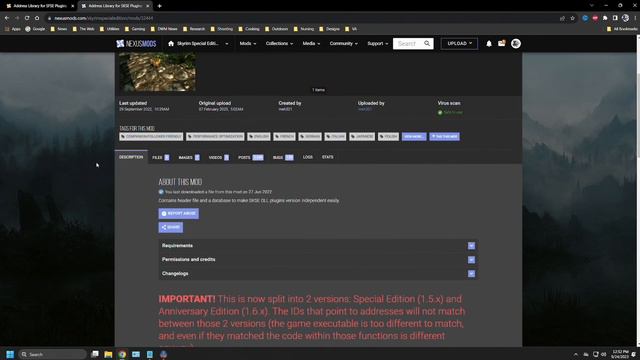Switch to the Posts tab

pyautogui.click(x=251, y=157)
